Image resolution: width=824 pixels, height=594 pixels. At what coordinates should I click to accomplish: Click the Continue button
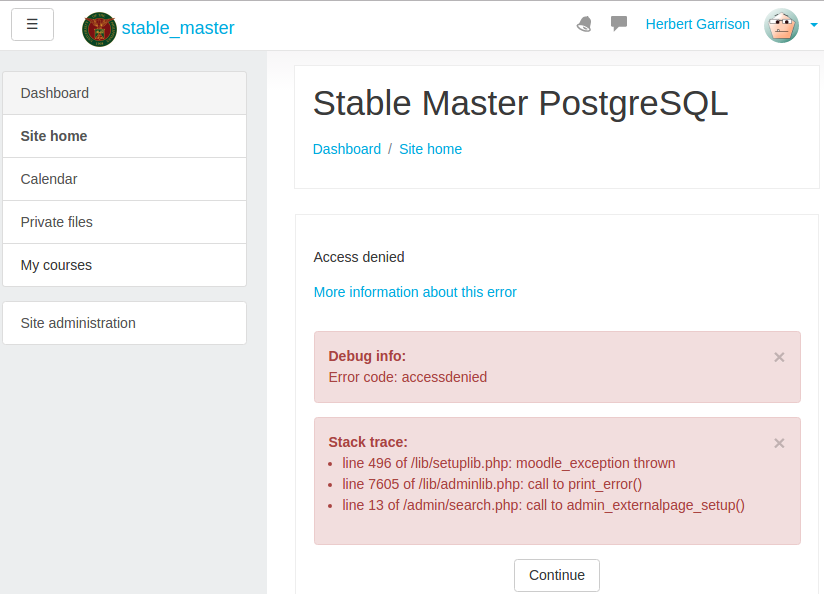[x=557, y=575]
